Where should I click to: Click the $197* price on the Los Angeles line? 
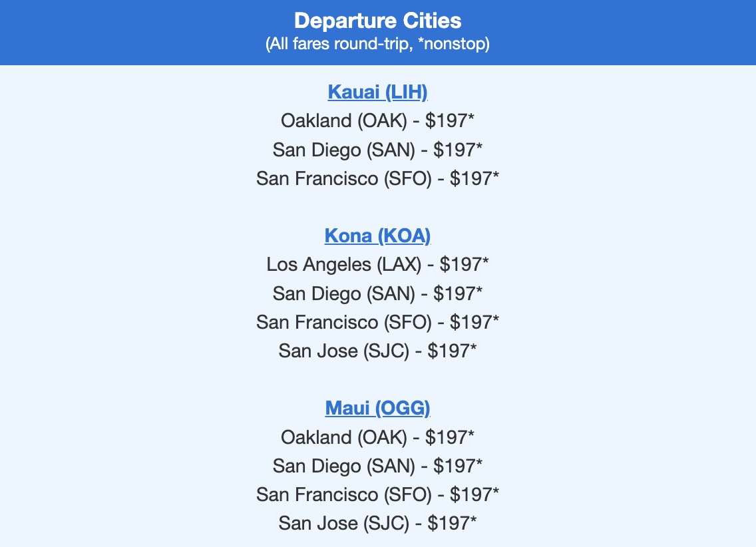click(x=464, y=264)
